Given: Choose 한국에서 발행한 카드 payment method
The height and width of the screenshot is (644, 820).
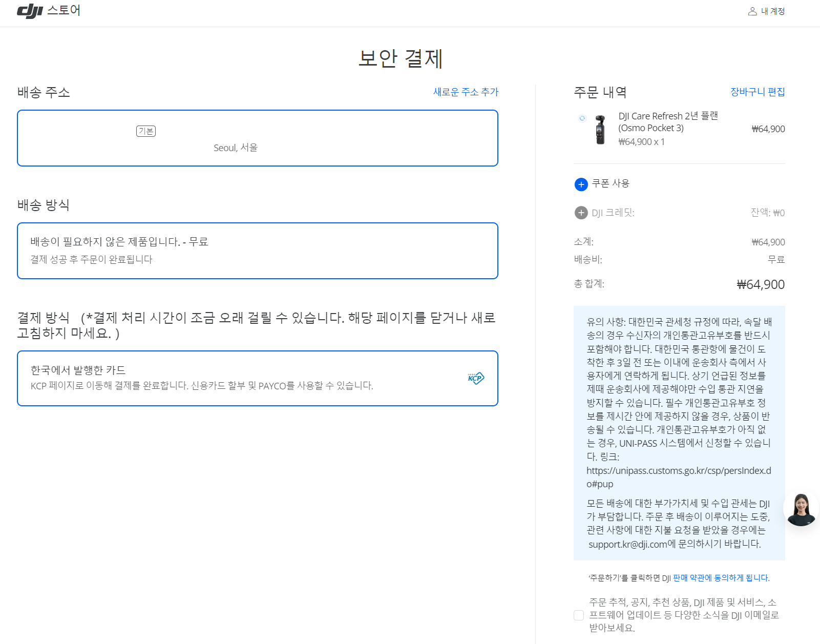Looking at the screenshot, I should (258, 378).
